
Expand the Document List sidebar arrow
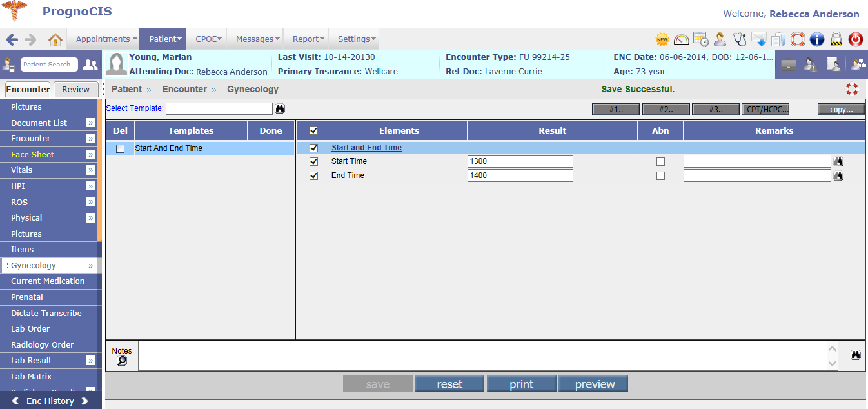coord(90,123)
